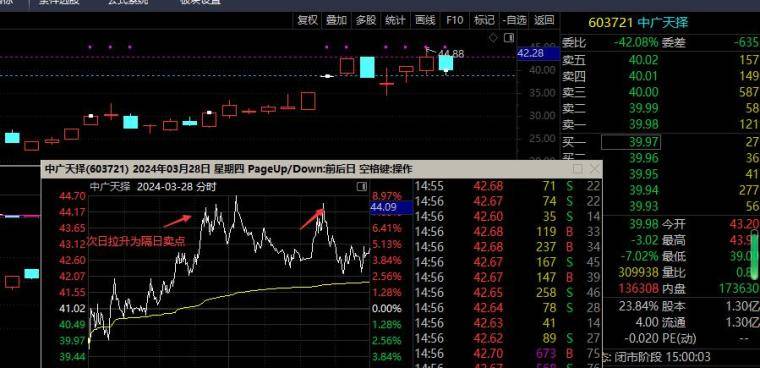
Task: Click the 41.02 baseline price on intraday axis
Action: [72, 308]
